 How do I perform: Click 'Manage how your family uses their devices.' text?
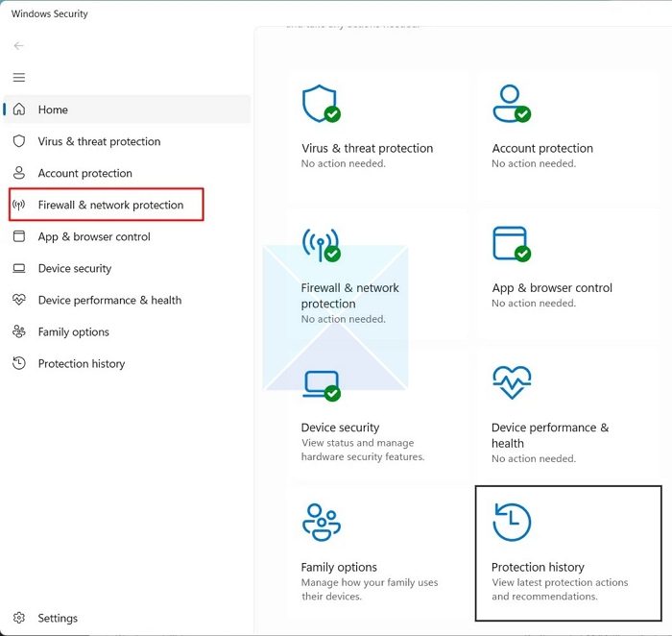370,589
